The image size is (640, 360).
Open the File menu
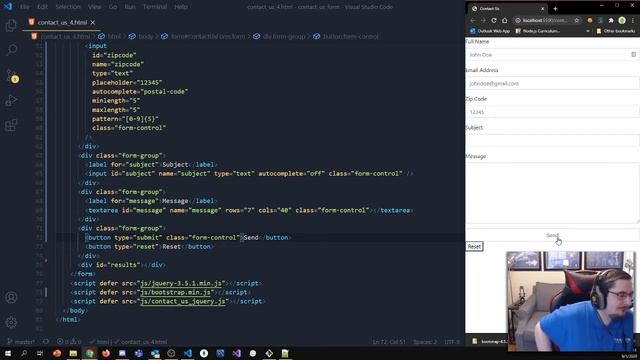click(x=24, y=7)
